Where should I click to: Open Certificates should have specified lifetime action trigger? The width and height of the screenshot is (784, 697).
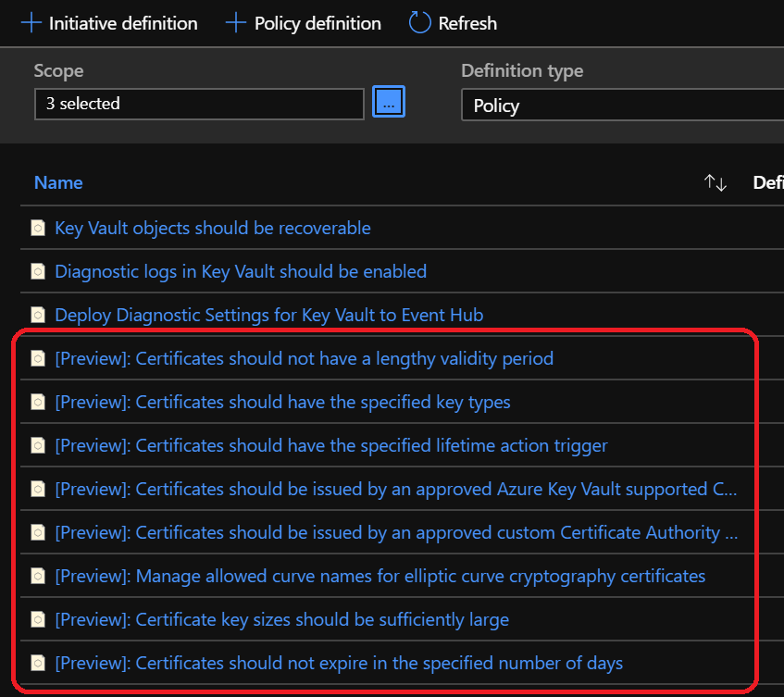(x=330, y=446)
